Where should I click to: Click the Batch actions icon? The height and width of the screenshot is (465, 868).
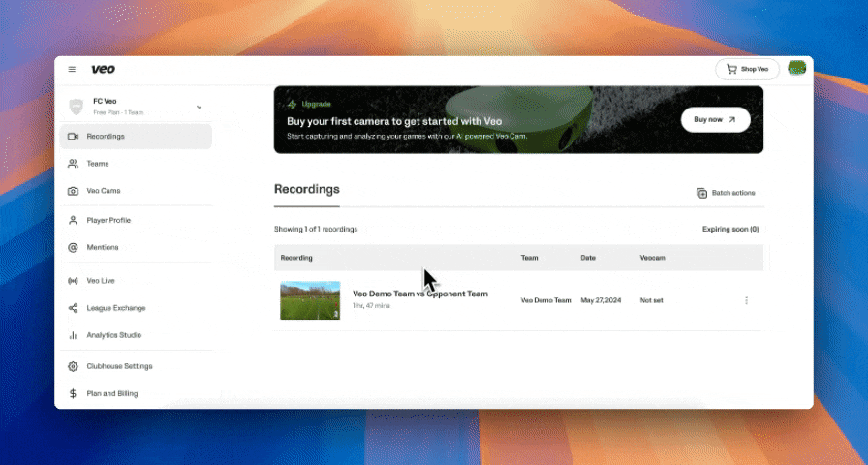pos(701,193)
